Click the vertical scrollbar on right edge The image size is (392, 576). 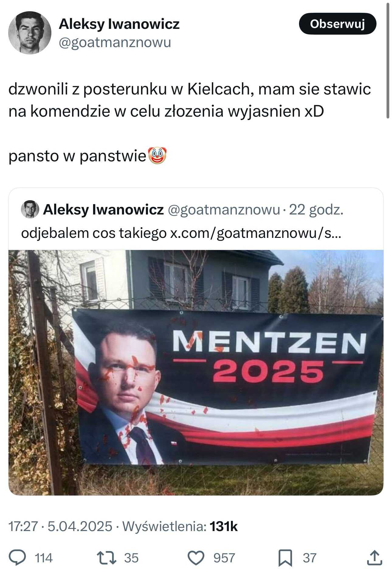[x=388, y=61]
